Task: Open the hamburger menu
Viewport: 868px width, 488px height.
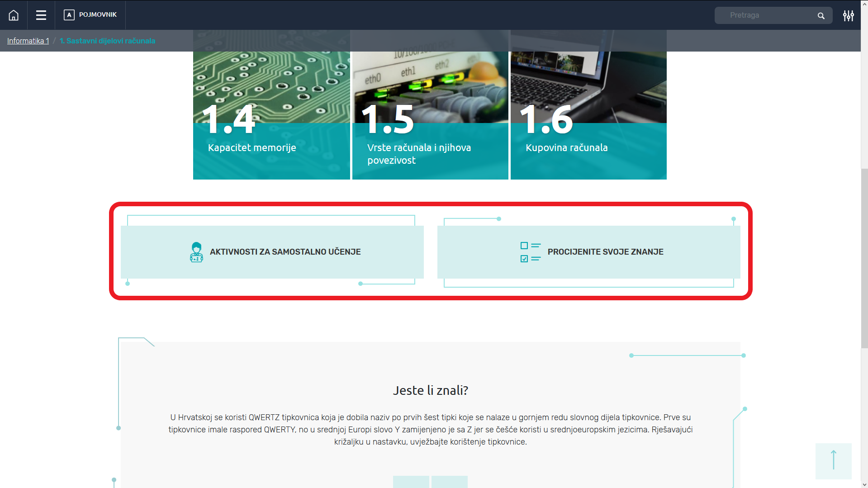Action: coord(41,15)
